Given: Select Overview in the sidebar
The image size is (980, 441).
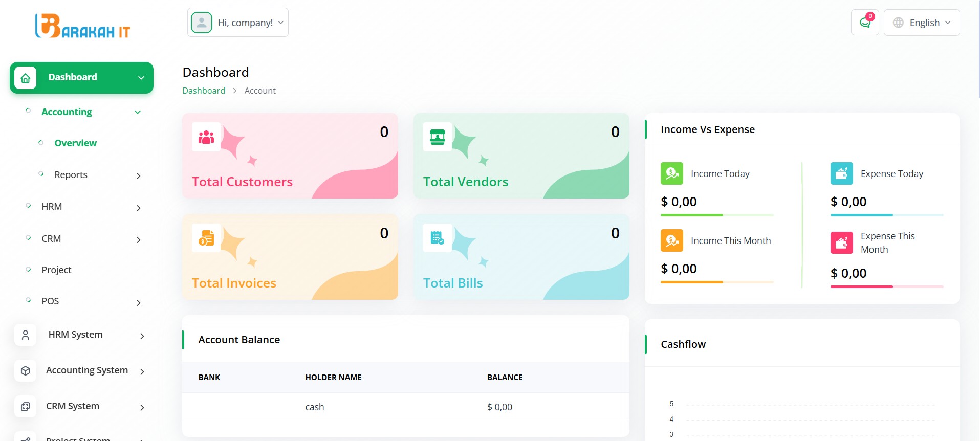Looking at the screenshot, I should (x=75, y=143).
